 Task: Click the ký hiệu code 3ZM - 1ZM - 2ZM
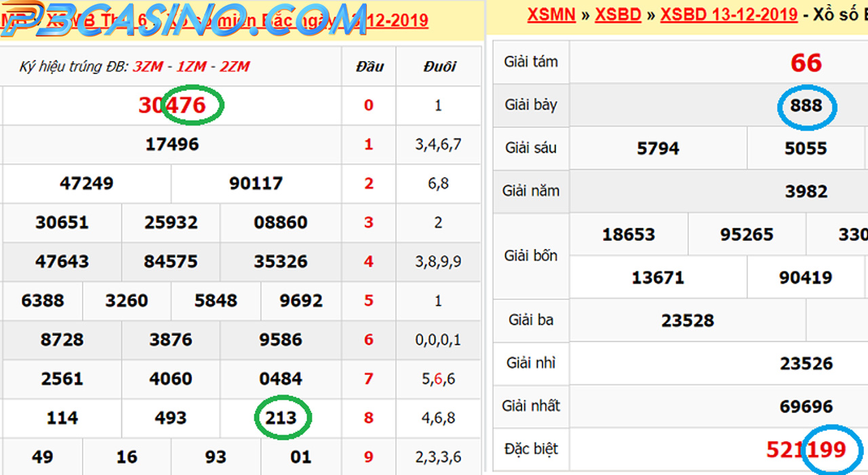click(x=191, y=66)
